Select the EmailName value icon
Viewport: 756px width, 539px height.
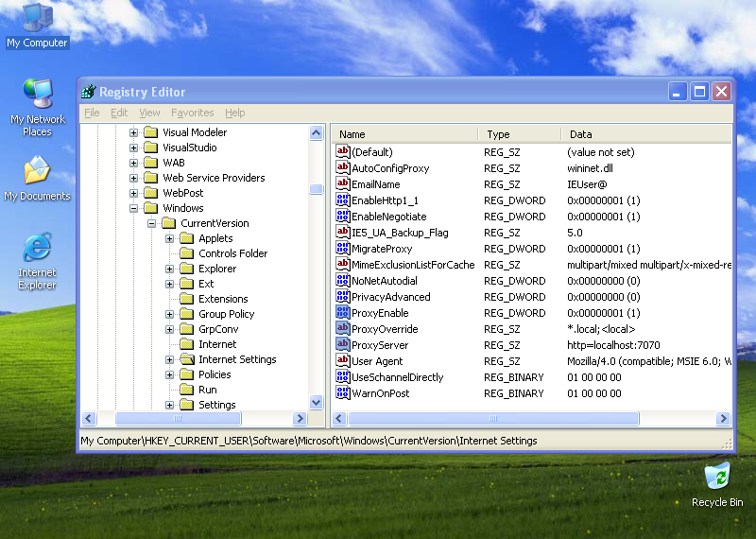342,183
